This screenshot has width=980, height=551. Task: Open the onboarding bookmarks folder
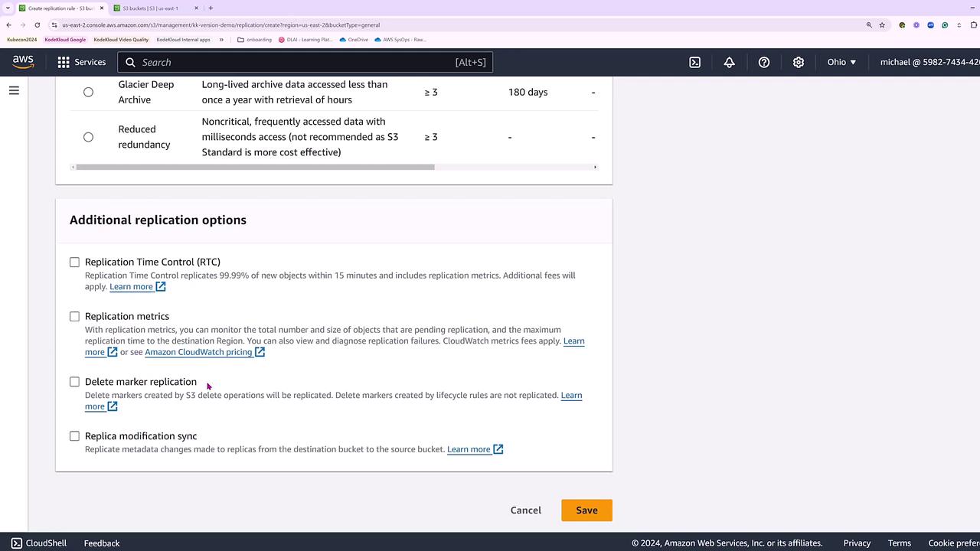255,40
